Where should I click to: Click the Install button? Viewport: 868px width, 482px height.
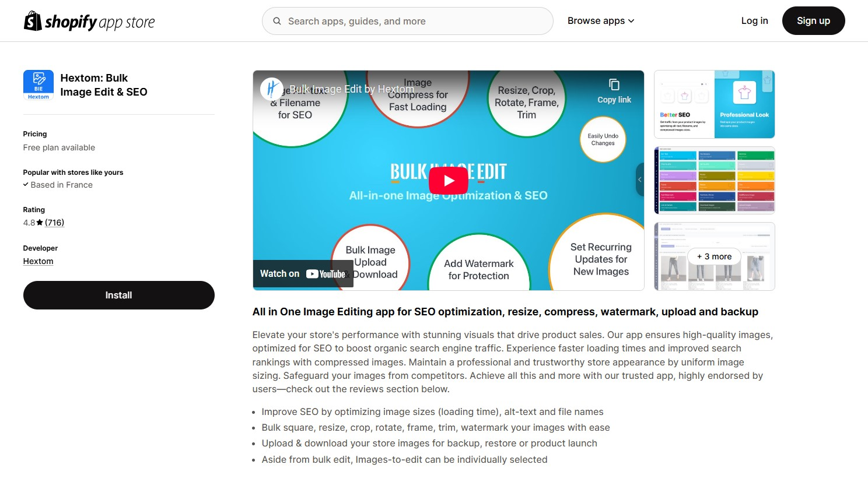pyautogui.click(x=119, y=295)
